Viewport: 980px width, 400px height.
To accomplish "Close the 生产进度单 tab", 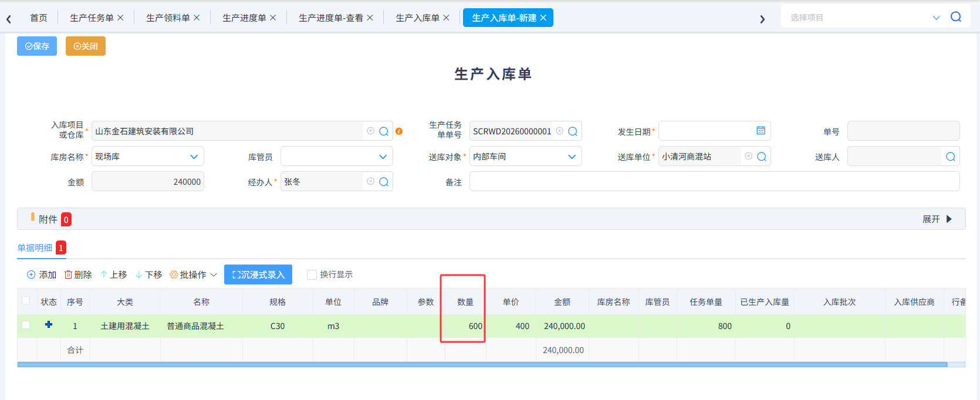I will tap(273, 18).
